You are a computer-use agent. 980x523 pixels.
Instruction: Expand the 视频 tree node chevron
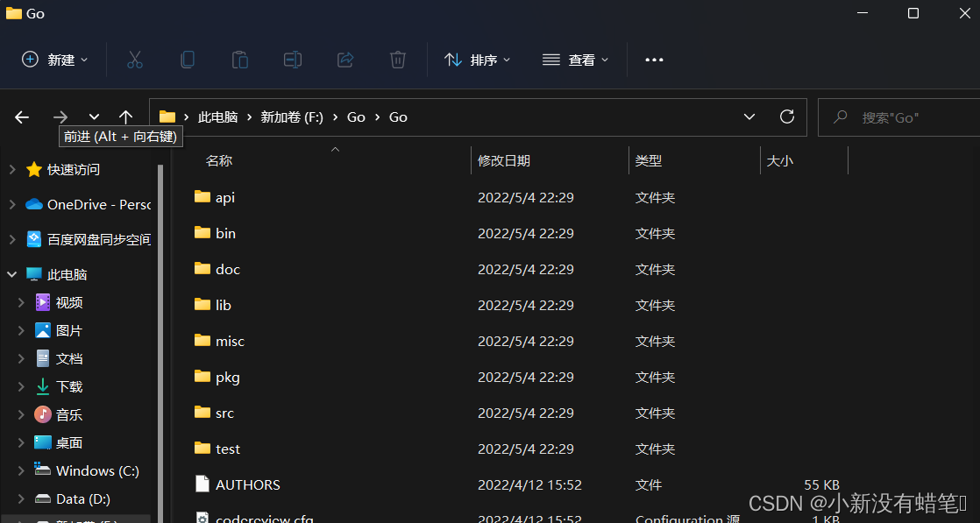coord(21,302)
